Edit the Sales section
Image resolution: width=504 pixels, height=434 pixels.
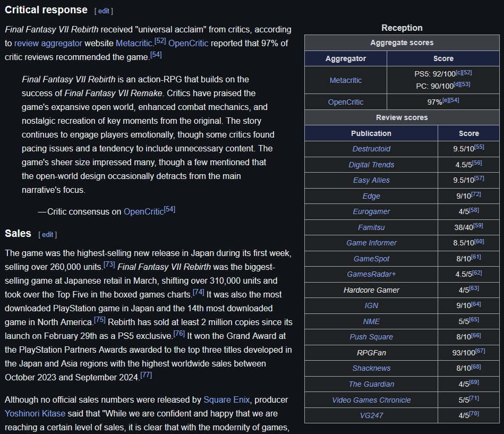[47, 235]
